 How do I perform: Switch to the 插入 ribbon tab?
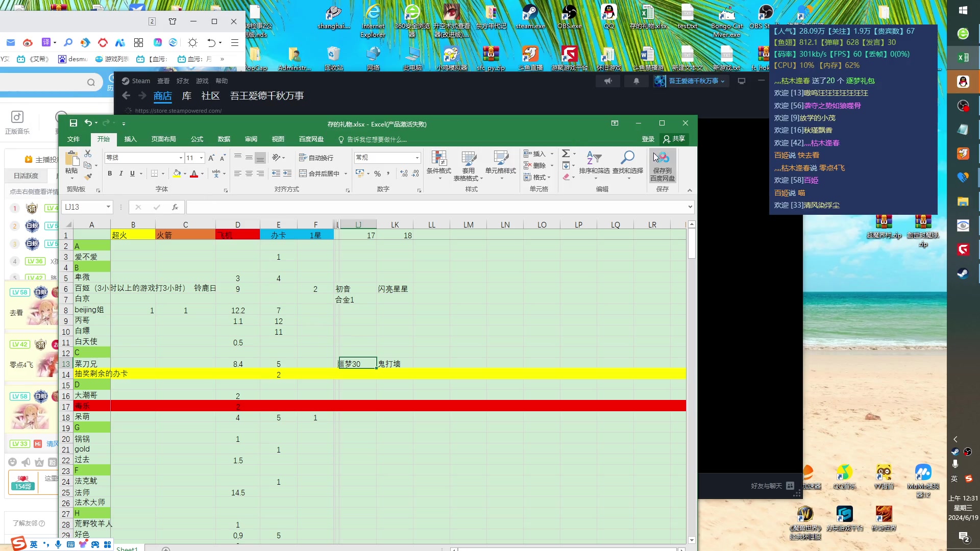point(131,139)
